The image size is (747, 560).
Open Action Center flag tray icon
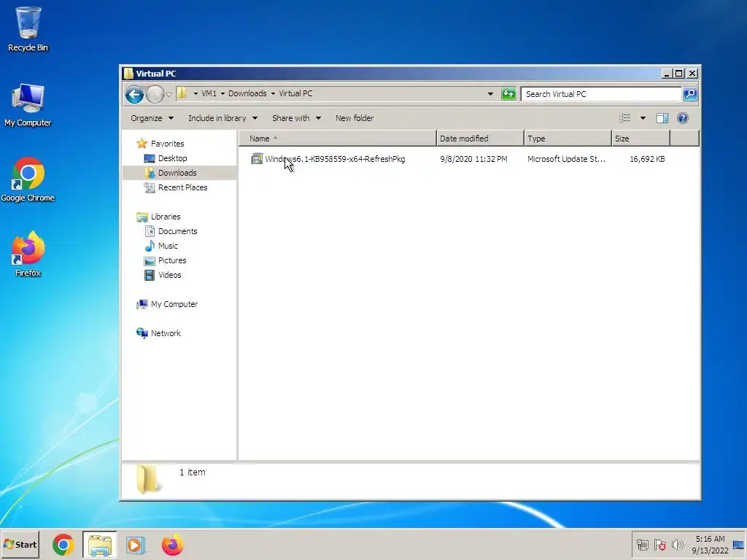point(659,545)
